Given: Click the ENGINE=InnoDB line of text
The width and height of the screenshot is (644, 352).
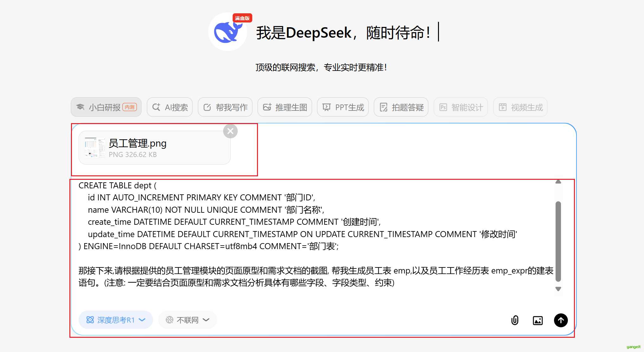Looking at the screenshot, I should (209, 246).
